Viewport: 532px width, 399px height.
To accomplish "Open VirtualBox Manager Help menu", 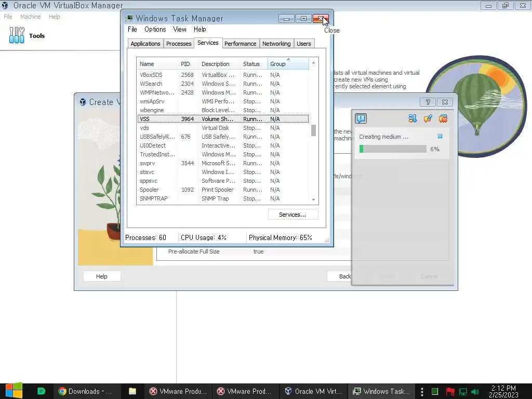I will (x=54, y=17).
